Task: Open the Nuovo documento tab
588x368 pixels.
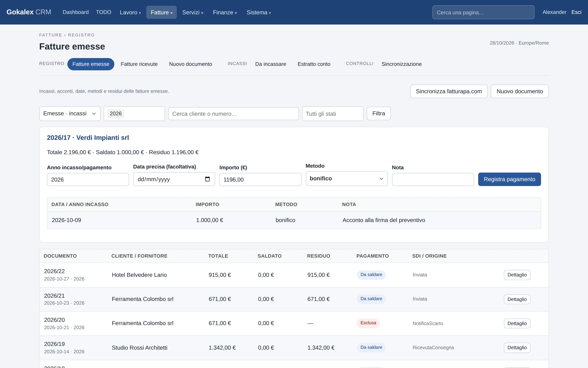Action: tap(190, 64)
